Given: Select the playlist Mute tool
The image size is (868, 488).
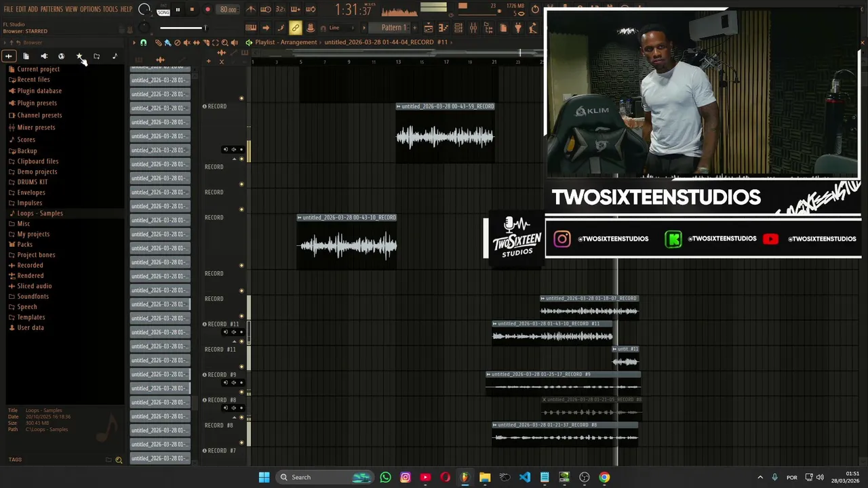Looking at the screenshot, I should click(187, 42).
